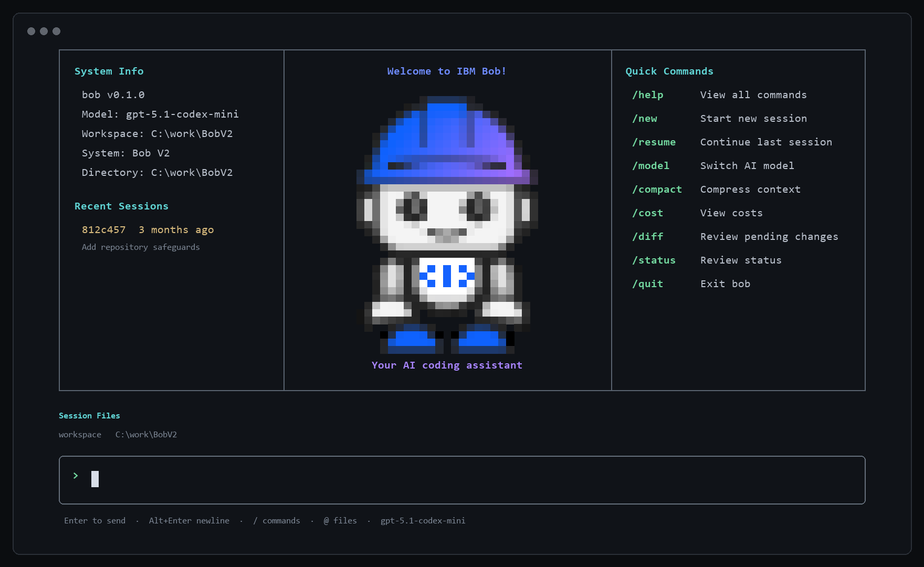The image size is (924, 567).
Task: Click 'Review status' description
Action: point(741,260)
